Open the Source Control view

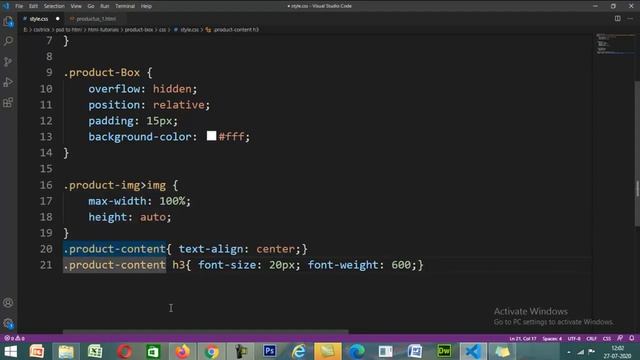coord(8,62)
